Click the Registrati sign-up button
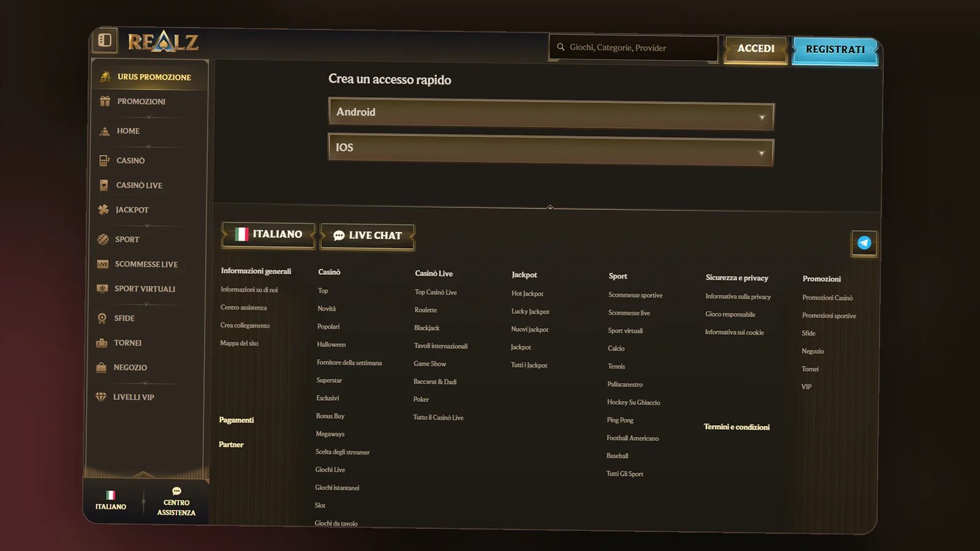Image resolution: width=980 pixels, height=551 pixels. [x=835, y=50]
